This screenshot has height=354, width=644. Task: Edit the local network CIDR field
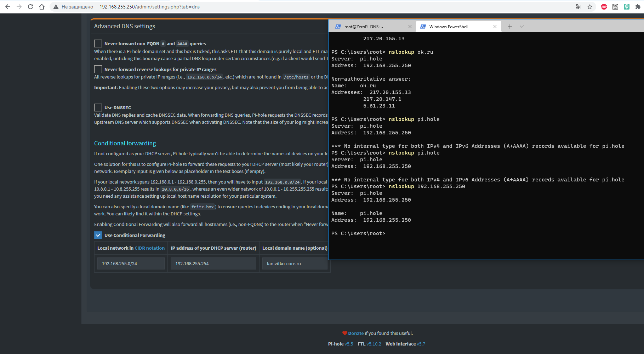pos(131,263)
